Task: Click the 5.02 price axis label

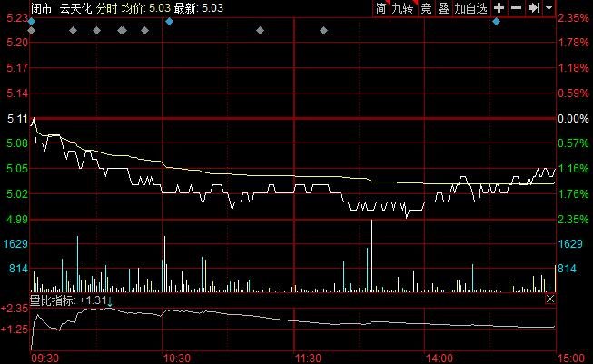Action: (17, 194)
